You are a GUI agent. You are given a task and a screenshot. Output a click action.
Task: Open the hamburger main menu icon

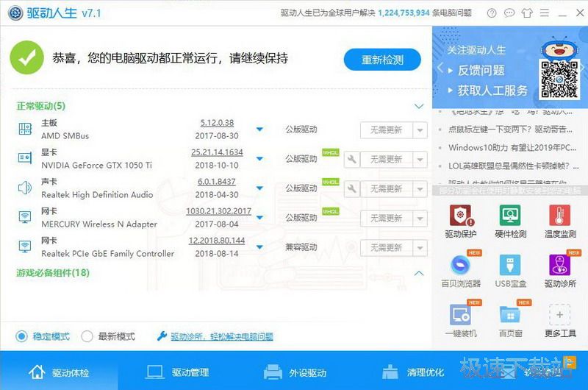point(545,13)
